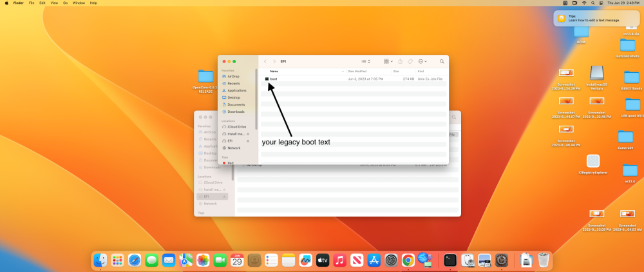Select Install macOS volume in front sidebar
The height and width of the screenshot is (272, 644).
(x=236, y=134)
